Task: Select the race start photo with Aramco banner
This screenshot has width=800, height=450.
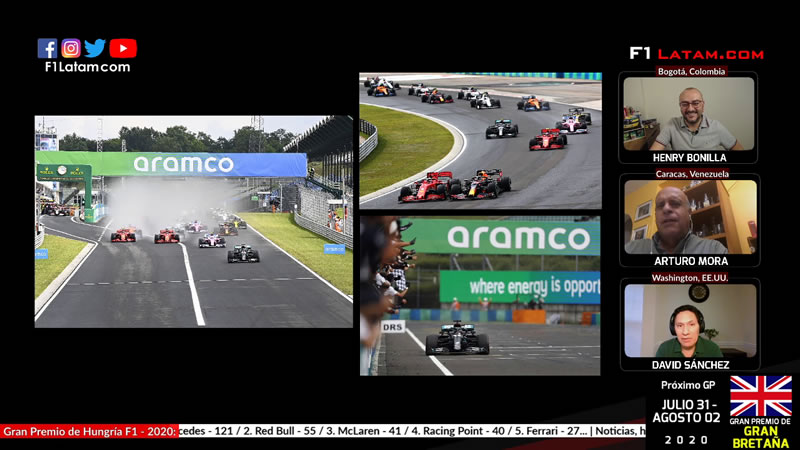Action: pos(193,221)
